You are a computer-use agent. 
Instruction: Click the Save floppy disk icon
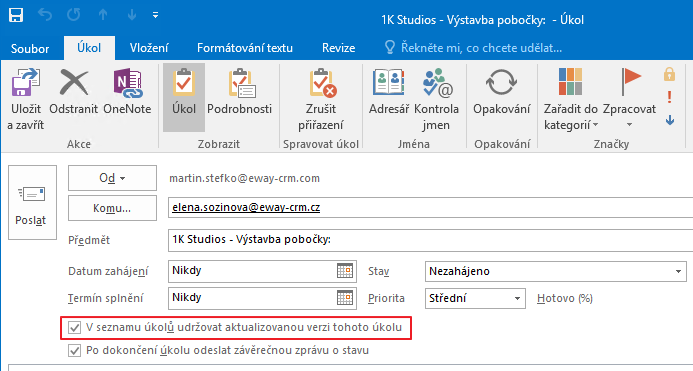(15, 15)
